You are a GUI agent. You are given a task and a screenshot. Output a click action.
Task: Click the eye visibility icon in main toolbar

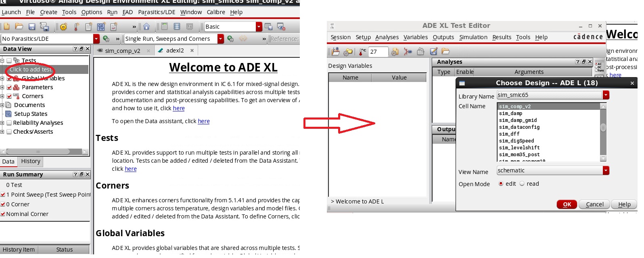click(281, 27)
